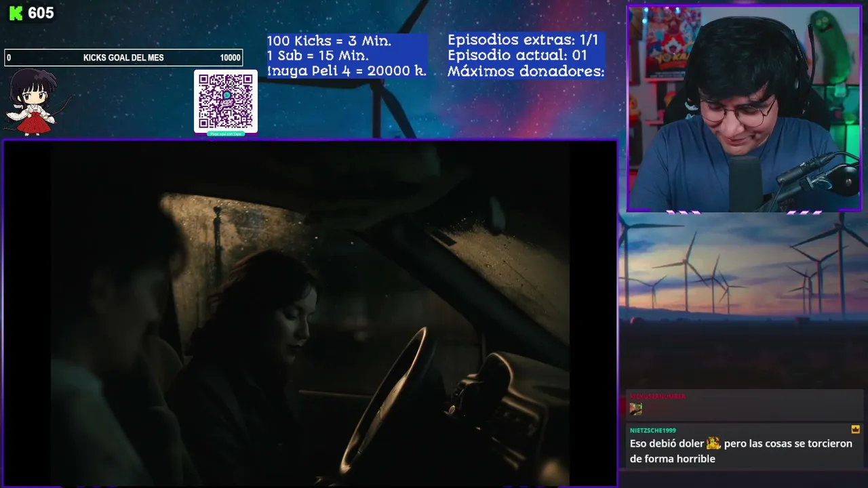Click the Kicks Goal del Mes progress bar
The width and height of the screenshot is (868, 488).
[123, 58]
